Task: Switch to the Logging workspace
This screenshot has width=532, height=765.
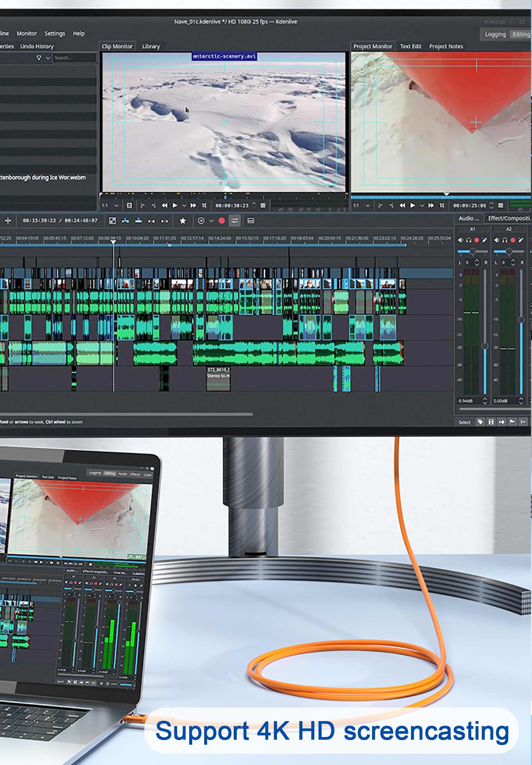Action: pos(495,34)
